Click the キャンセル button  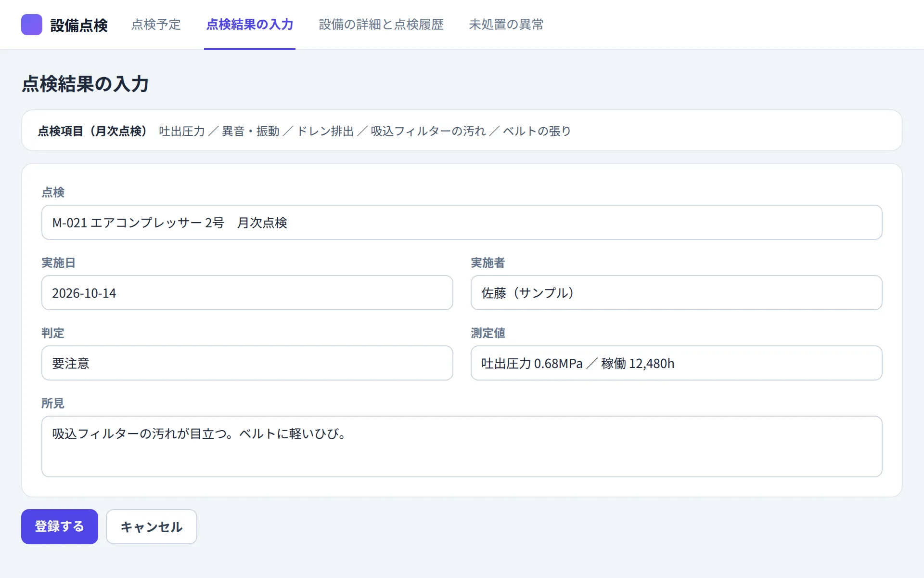(x=152, y=527)
